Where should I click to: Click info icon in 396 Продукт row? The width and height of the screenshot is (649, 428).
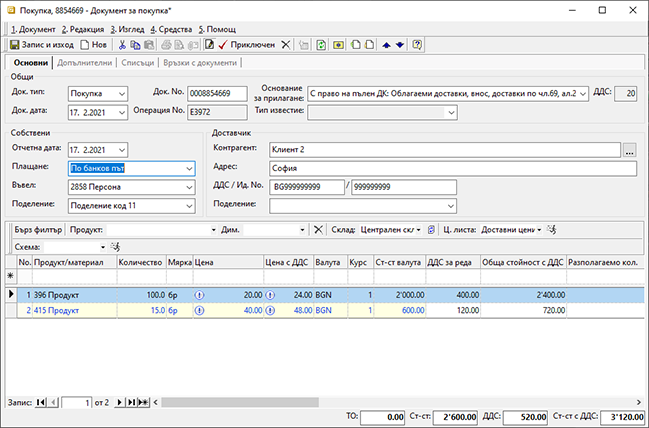point(199,295)
